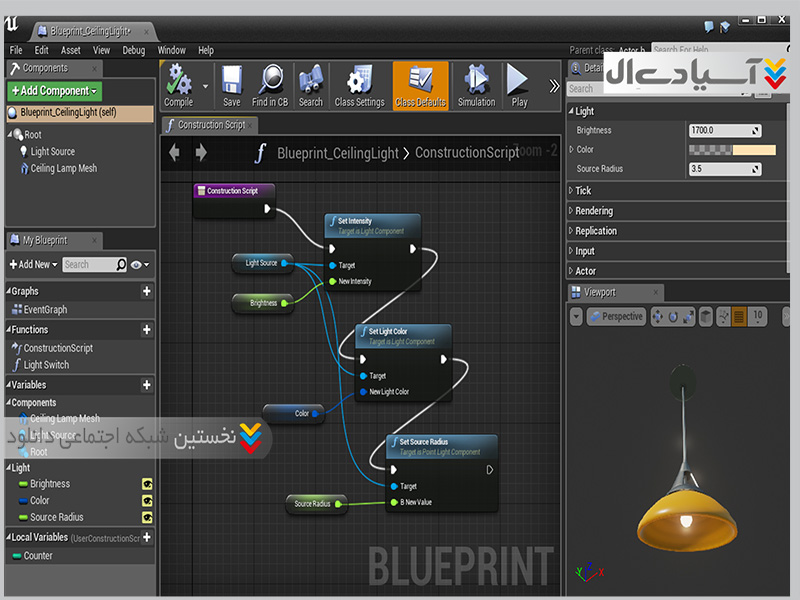Click the Add New button in My Blueprint
The image size is (800, 600).
[x=32, y=265]
